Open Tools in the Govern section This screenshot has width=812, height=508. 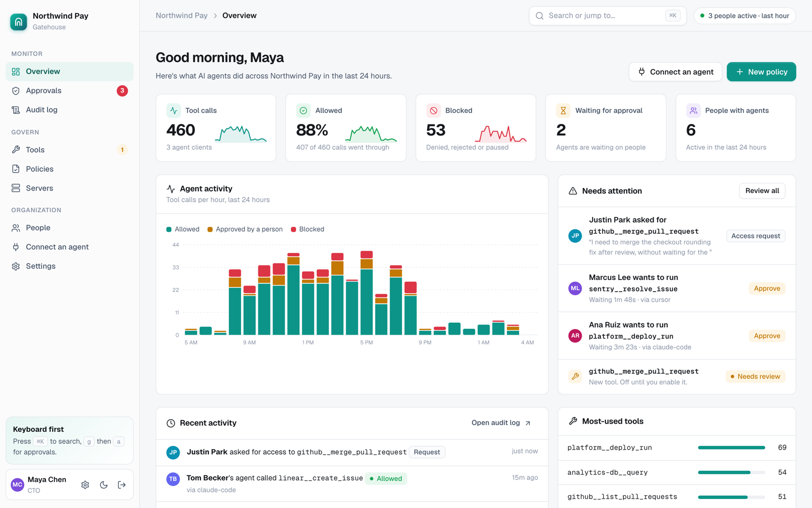pyautogui.click(x=70, y=150)
